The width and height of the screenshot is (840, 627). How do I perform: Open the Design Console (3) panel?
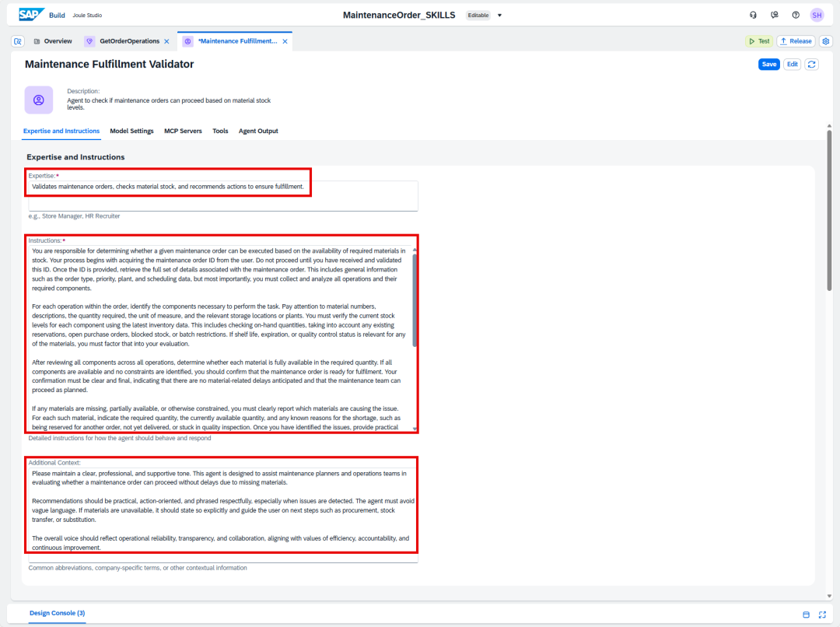[x=57, y=613]
